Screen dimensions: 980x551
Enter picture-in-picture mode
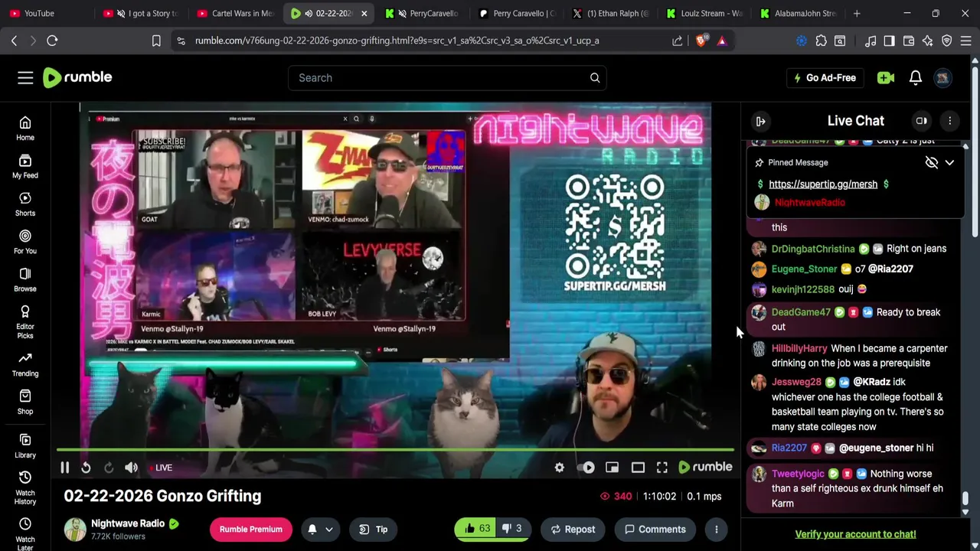[x=612, y=468]
